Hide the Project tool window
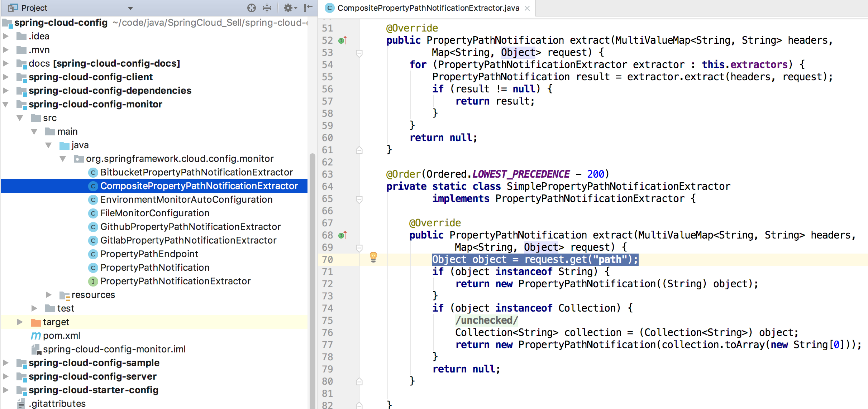Image resolution: width=868 pixels, height=409 pixels. (x=308, y=8)
